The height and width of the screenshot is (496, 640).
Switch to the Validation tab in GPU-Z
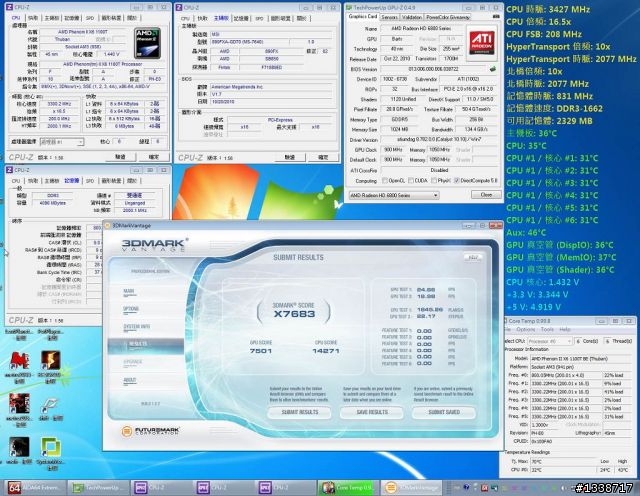tap(412, 17)
